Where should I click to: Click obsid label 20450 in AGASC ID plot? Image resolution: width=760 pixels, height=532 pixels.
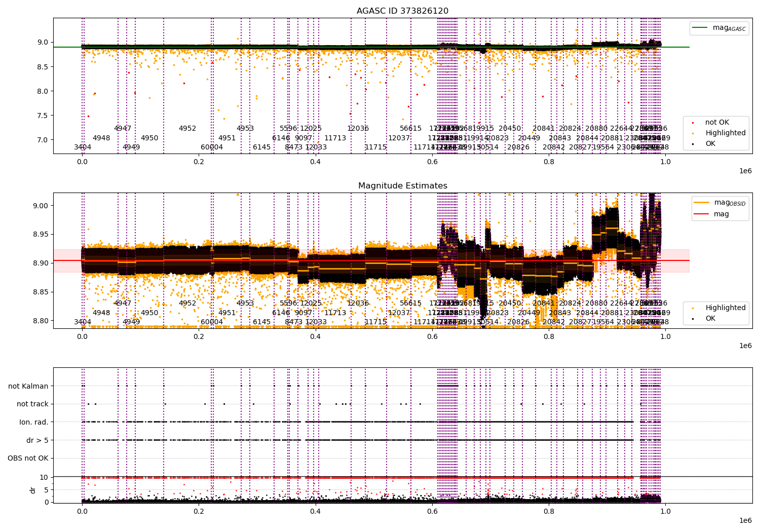point(510,129)
